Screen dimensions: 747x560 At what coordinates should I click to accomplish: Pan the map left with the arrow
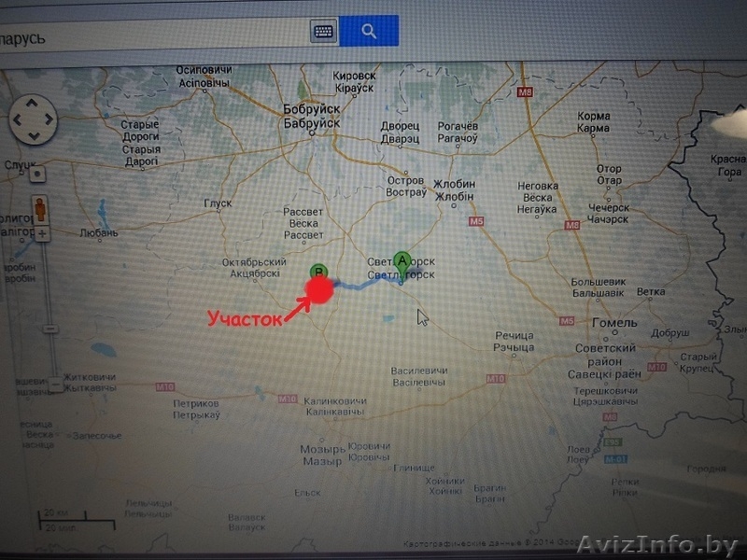point(18,119)
